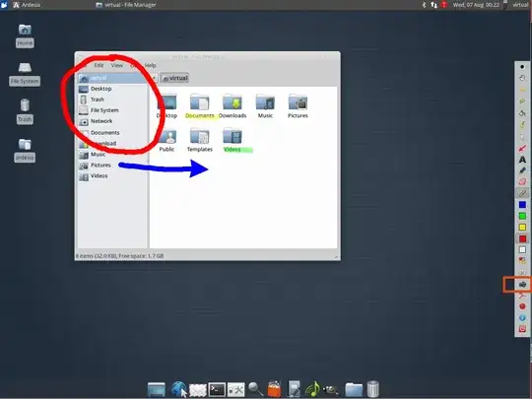
Task: Click the Downloads folder icon
Action: click(233, 102)
